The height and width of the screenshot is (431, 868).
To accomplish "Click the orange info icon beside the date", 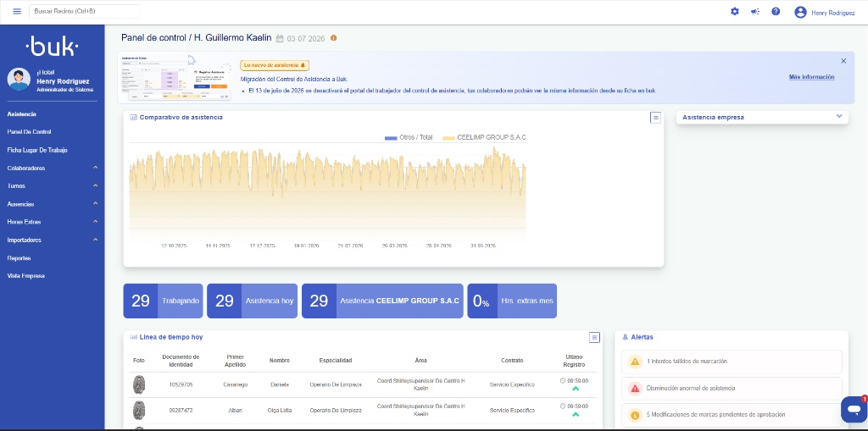I will tap(333, 38).
